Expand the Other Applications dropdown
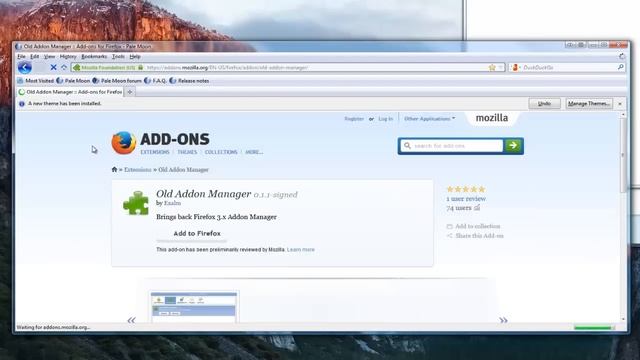640x360 pixels. (429, 119)
